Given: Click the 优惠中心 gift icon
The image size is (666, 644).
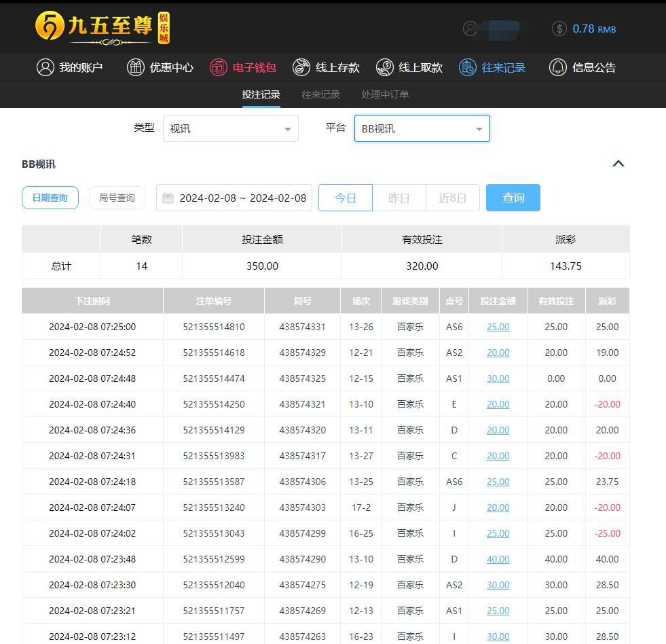Looking at the screenshot, I should pyautogui.click(x=136, y=67).
